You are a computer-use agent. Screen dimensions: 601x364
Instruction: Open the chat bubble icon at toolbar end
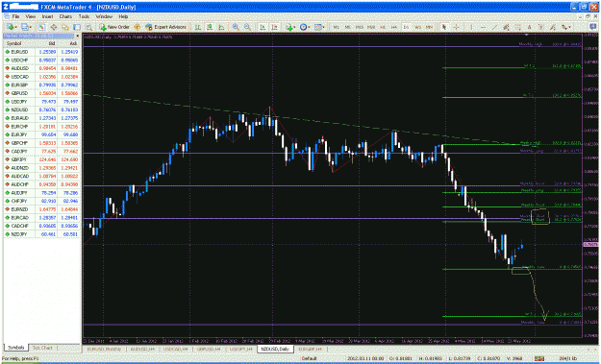(x=592, y=26)
